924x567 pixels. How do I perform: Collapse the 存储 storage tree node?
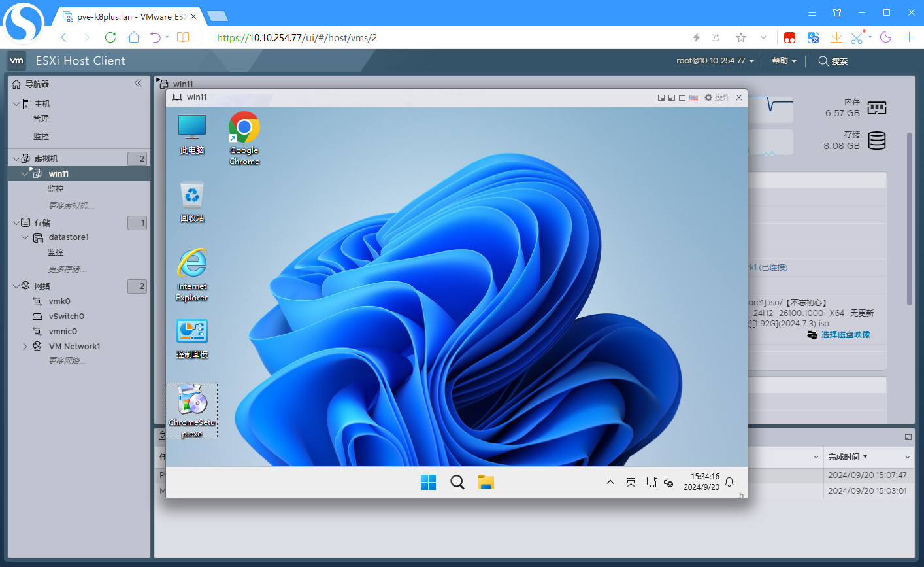16,222
